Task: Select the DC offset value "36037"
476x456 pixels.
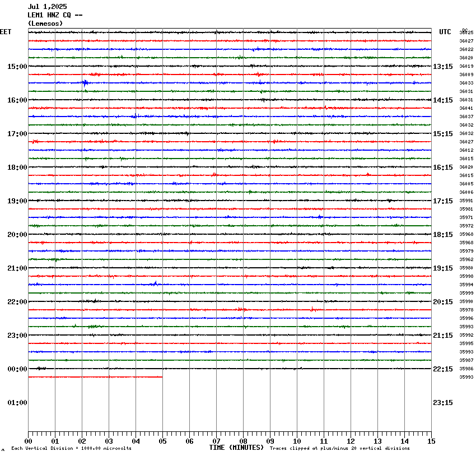Action: [466, 117]
